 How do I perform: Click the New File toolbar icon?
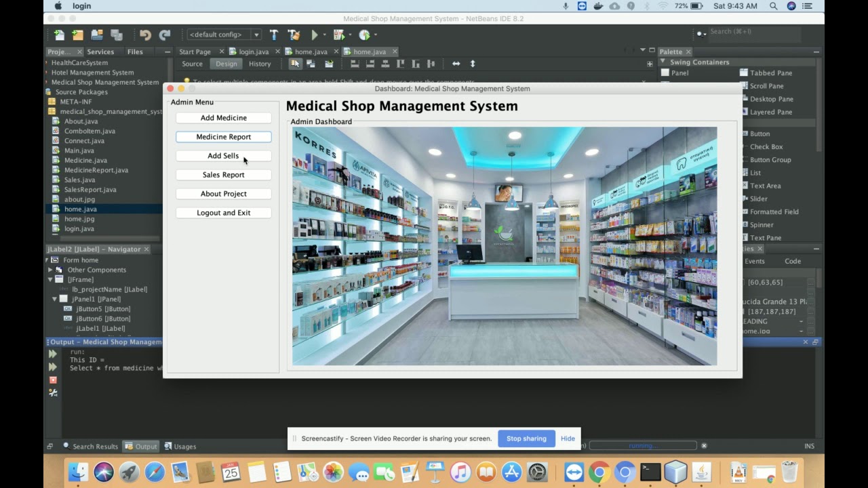pos(59,35)
